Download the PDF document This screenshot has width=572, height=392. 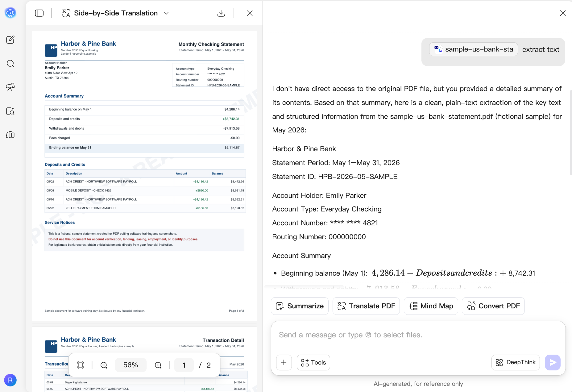tap(221, 13)
